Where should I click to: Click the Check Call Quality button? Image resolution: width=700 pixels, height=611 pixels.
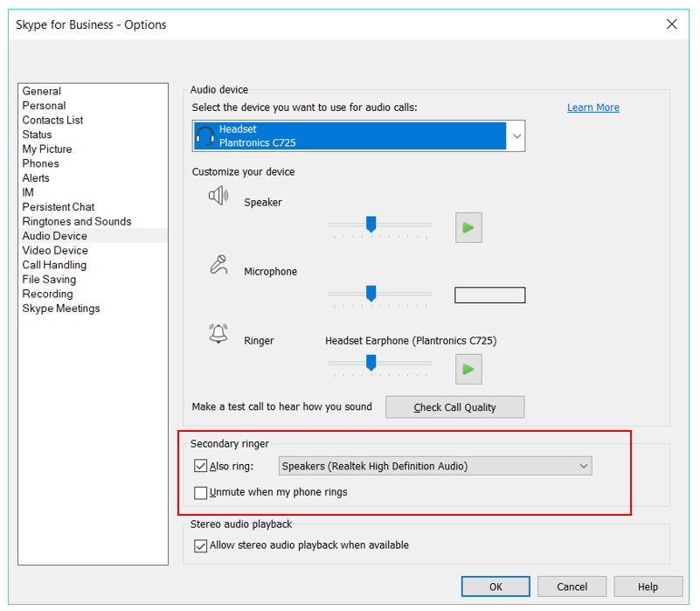coord(454,407)
